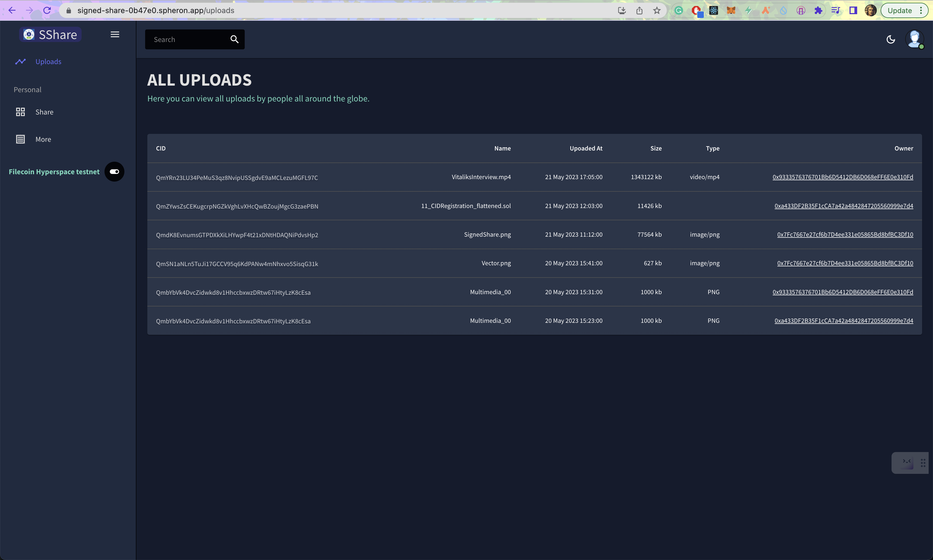The height and width of the screenshot is (560, 933).
Task: Open owner address of VitaliksInterview.mp4
Action: tap(842, 177)
